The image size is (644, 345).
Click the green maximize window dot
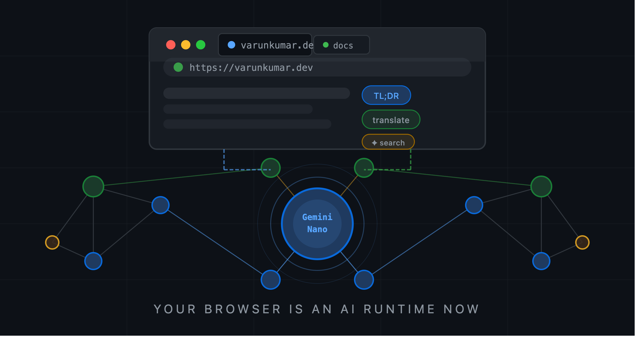(x=201, y=45)
